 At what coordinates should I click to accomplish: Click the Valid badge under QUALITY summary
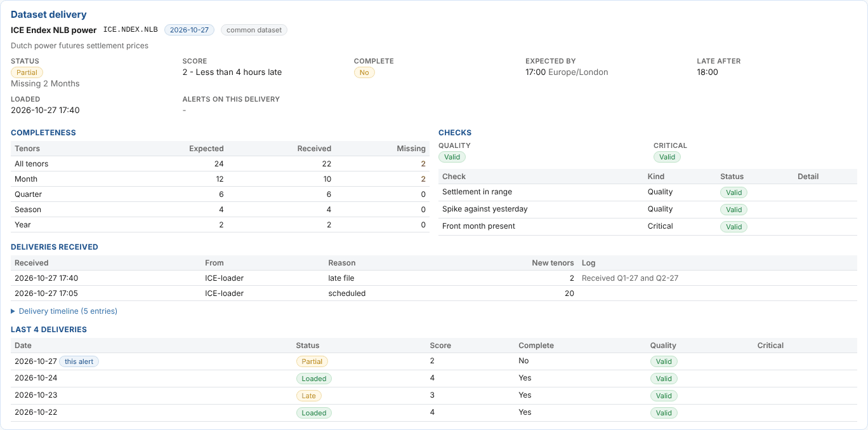(452, 157)
